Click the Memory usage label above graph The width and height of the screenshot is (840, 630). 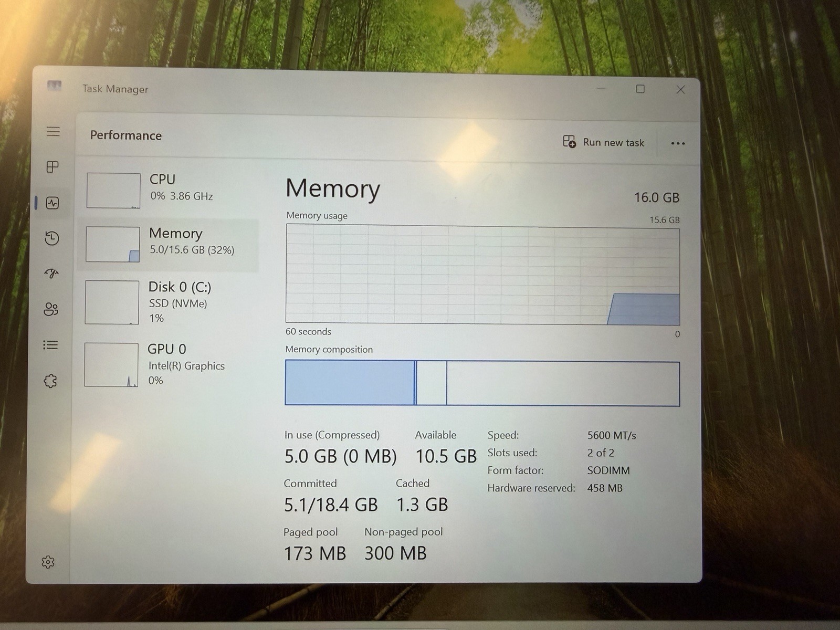click(317, 215)
